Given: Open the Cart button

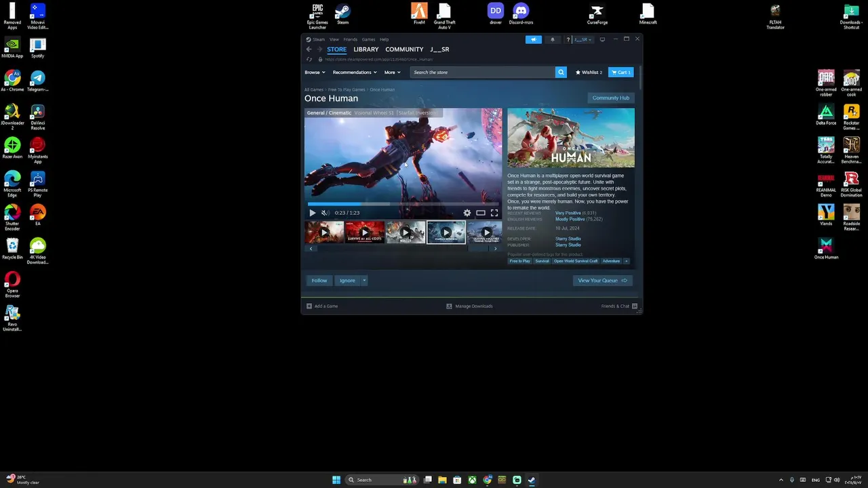Looking at the screenshot, I should pyautogui.click(x=621, y=73).
